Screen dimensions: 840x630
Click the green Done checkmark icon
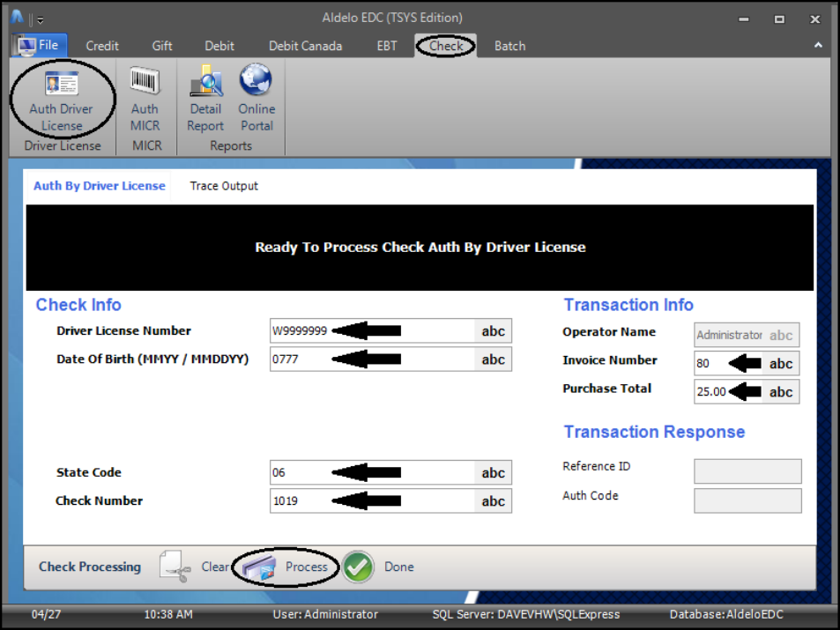tap(358, 567)
